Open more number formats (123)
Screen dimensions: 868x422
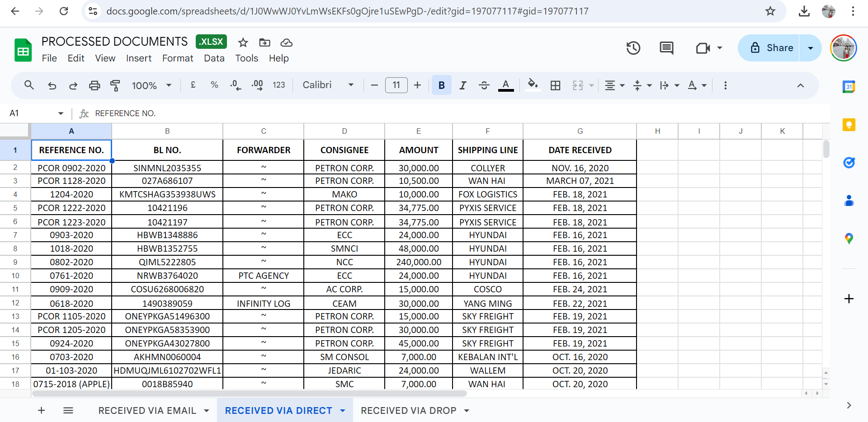click(x=279, y=85)
